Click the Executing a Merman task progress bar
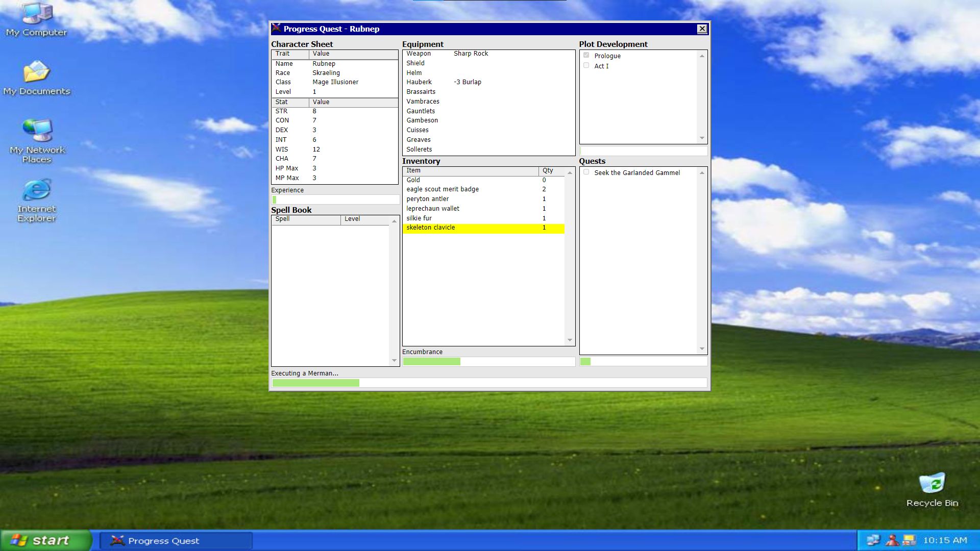980x551 pixels. click(x=489, y=383)
